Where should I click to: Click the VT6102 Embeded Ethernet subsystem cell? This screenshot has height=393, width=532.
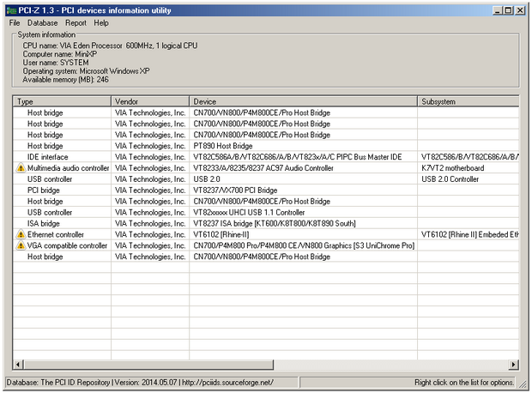pos(470,234)
